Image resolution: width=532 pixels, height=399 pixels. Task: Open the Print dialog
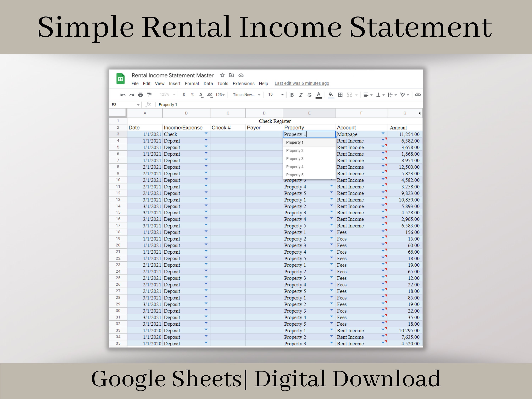click(141, 95)
